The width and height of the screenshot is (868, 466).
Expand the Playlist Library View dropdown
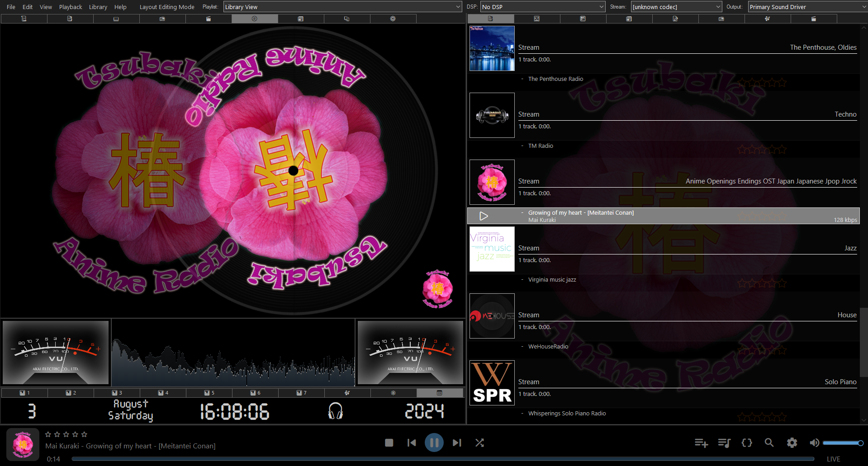click(x=342, y=7)
